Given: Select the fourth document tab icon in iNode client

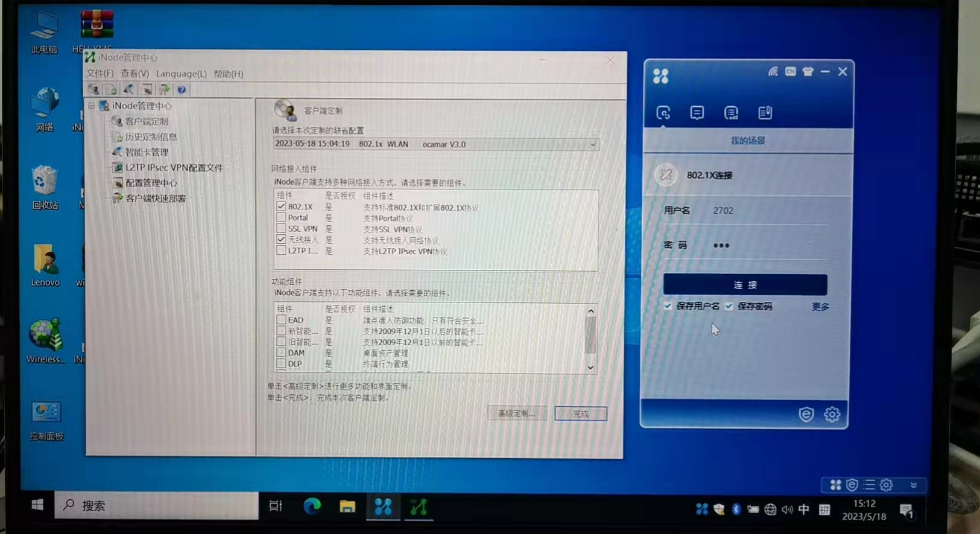Looking at the screenshot, I should [x=765, y=113].
